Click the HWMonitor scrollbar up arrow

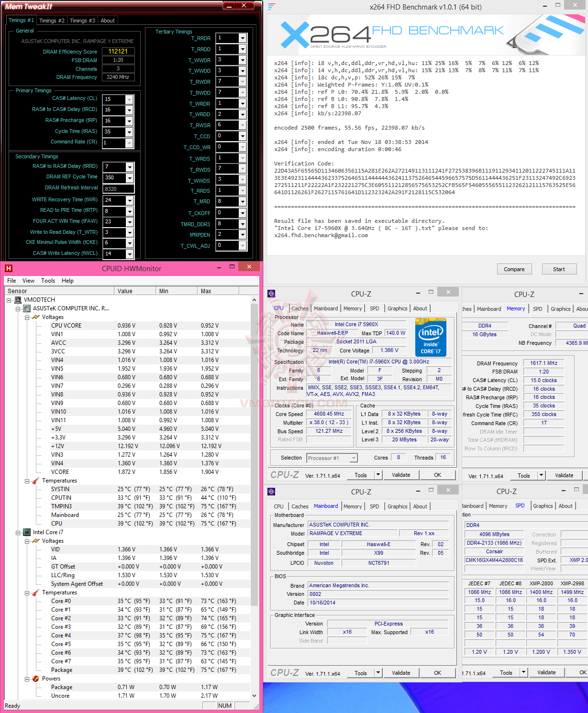tap(254, 300)
